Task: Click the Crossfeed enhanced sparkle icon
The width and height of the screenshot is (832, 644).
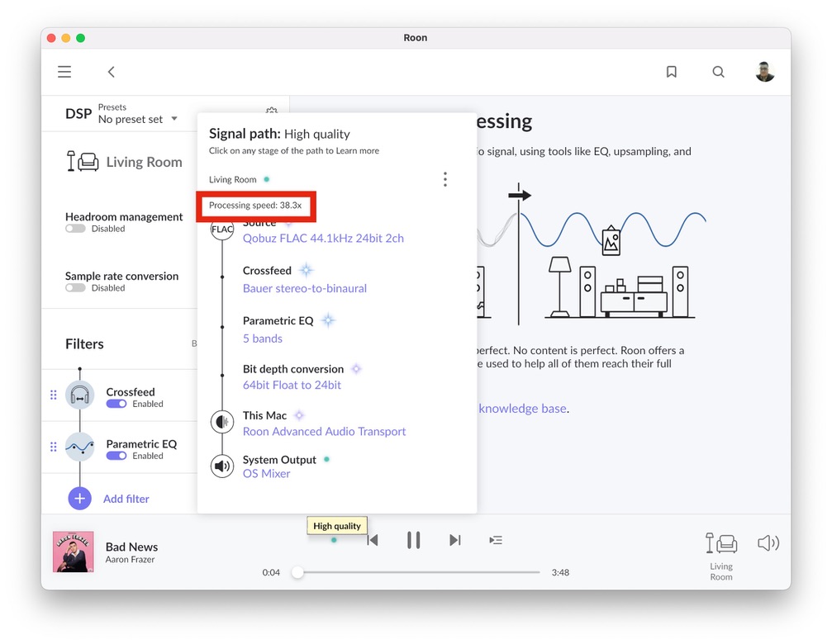Action: click(x=307, y=270)
